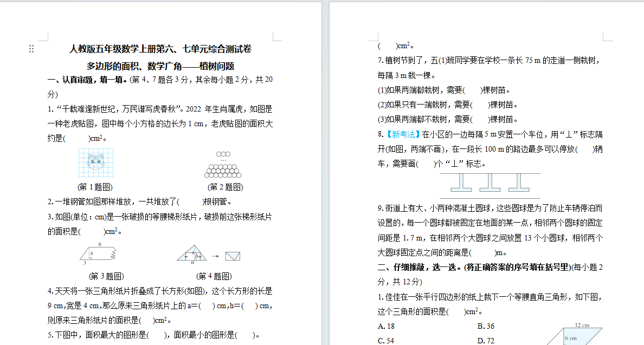Select the damaged trapezoid paper figure
Viewport: 644px width, 345px height.
pos(98,254)
